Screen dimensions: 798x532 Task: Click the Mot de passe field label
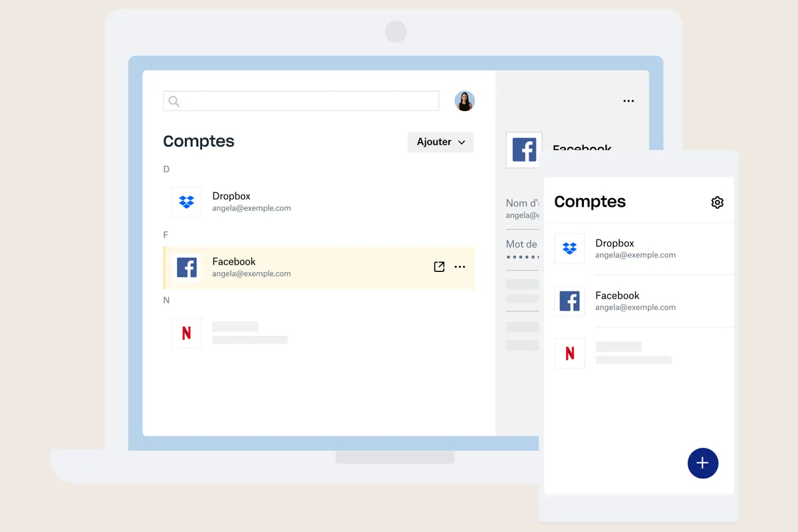pos(521,244)
